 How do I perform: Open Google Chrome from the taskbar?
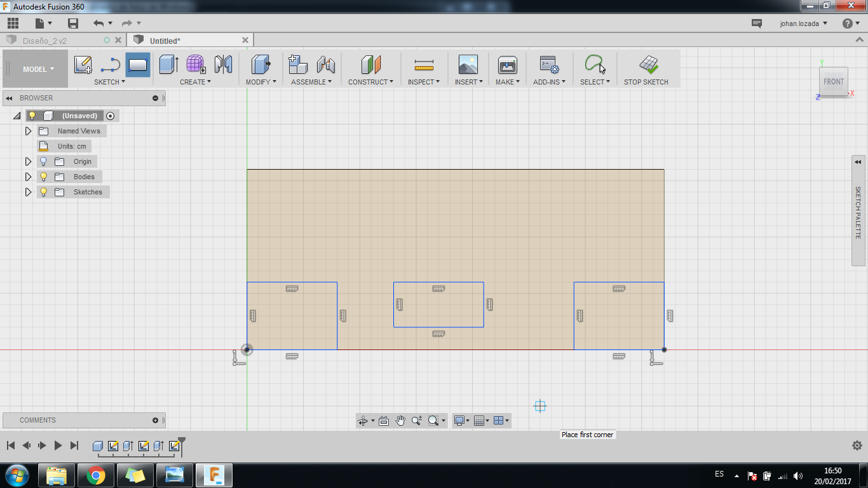click(96, 475)
